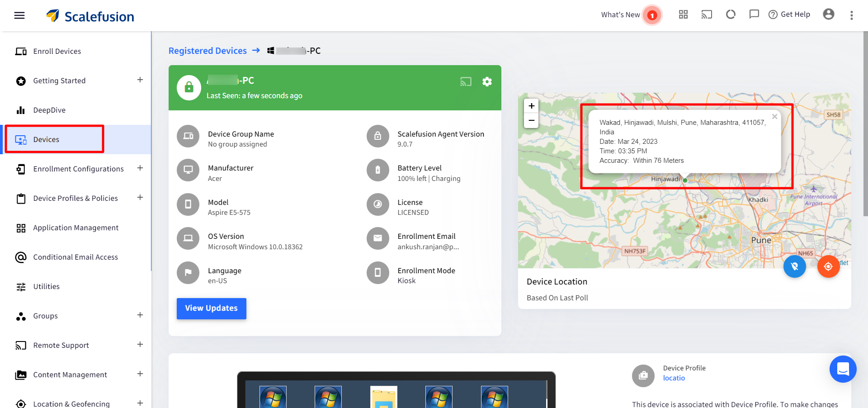Zoom in on the map
This screenshot has height=408, width=868.
click(531, 106)
